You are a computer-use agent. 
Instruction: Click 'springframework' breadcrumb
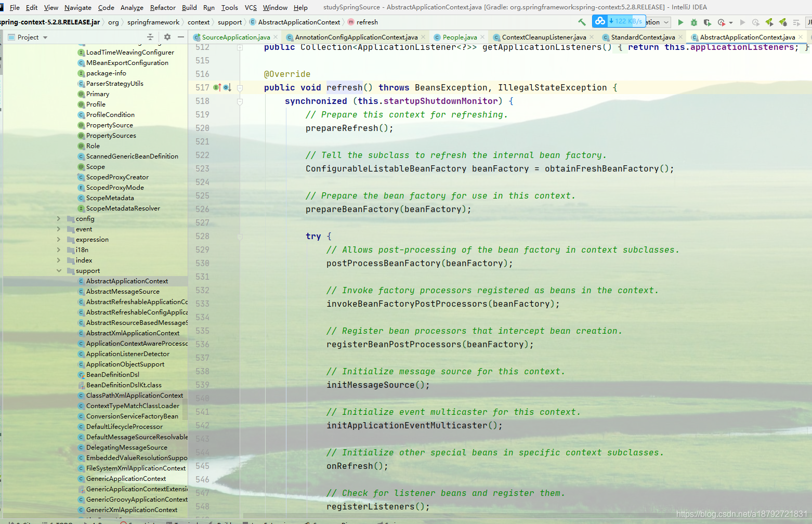coord(153,22)
